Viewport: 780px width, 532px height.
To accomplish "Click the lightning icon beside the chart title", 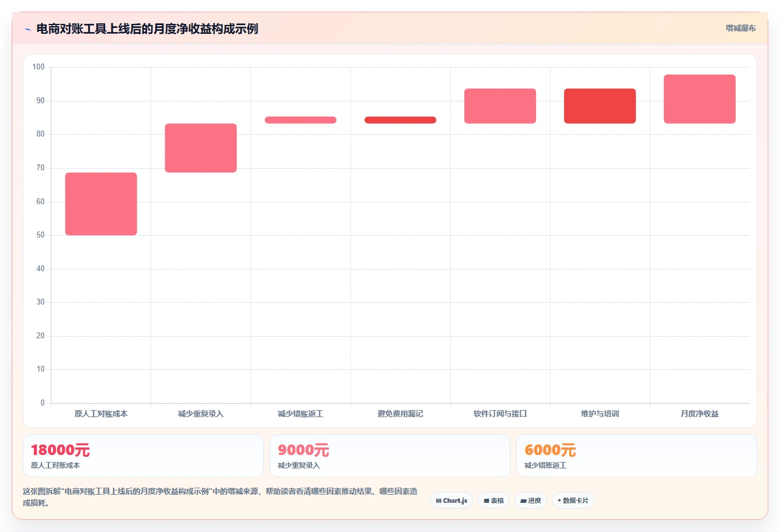I will (x=27, y=29).
